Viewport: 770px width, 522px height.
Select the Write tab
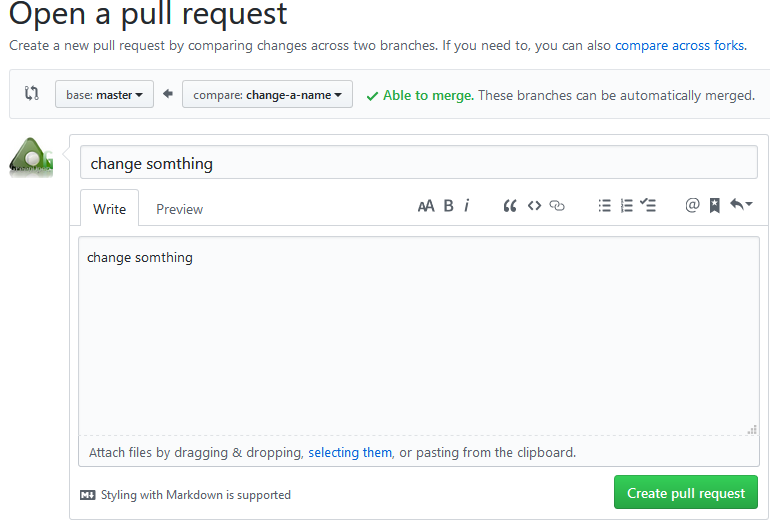(109, 209)
